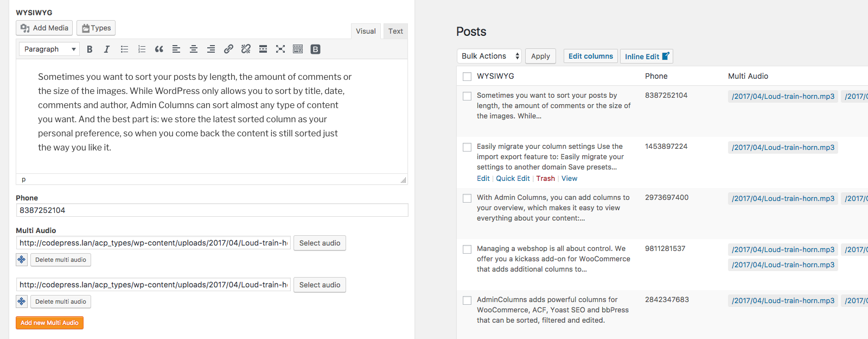Click into the Phone input field
The width and height of the screenshot is (868, 339).
pos(212,210)
